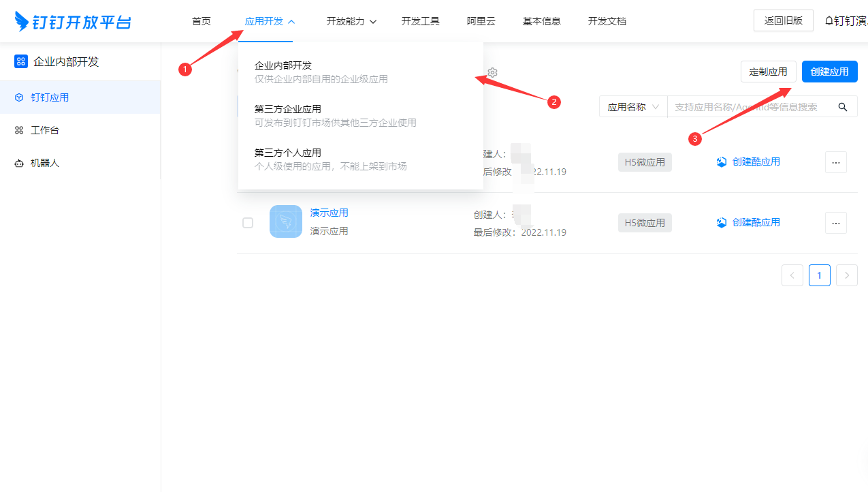The width and height of the screenshot is (868, 492).
Task: Click the blue 创建应用 button
Action: pos(829,72)
